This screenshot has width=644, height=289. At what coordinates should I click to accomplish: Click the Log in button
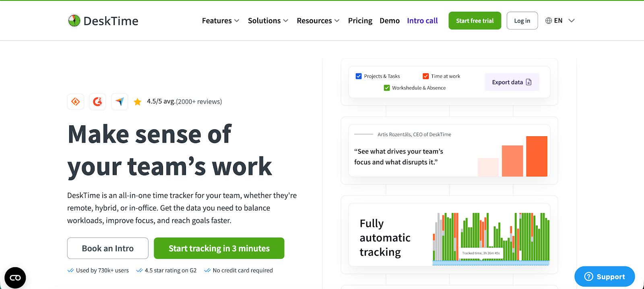[x=522, y=21]
